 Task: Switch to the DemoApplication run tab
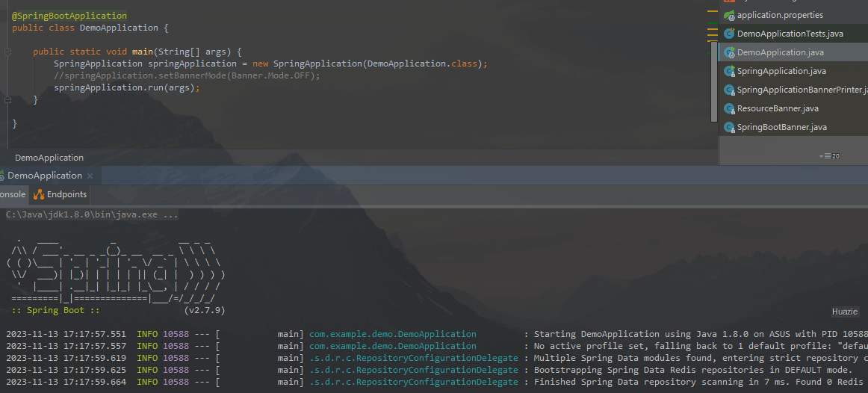click(44, 176)
